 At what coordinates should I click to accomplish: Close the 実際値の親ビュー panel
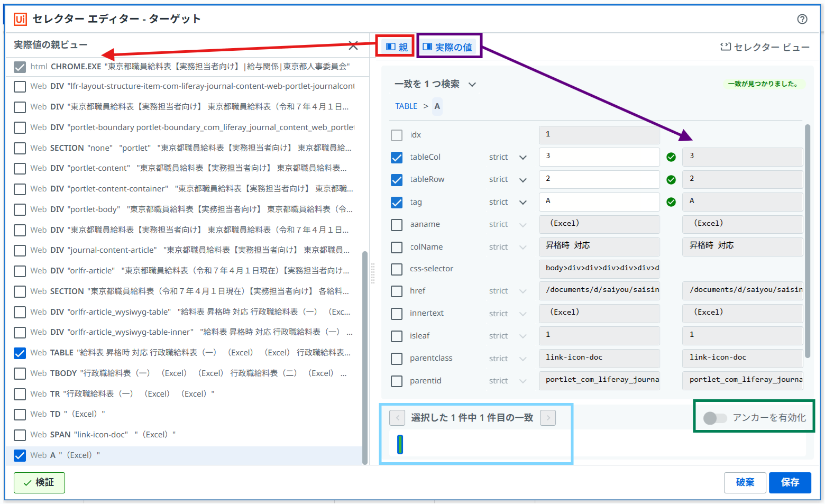(x=353, y=45)
